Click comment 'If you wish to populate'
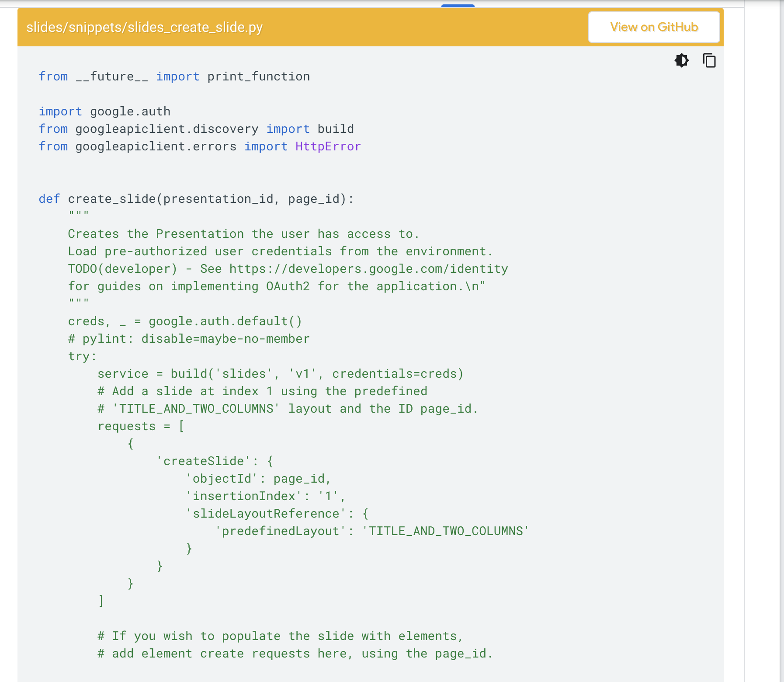The width and height of the screenshot is (784, 682). point(280,636)
